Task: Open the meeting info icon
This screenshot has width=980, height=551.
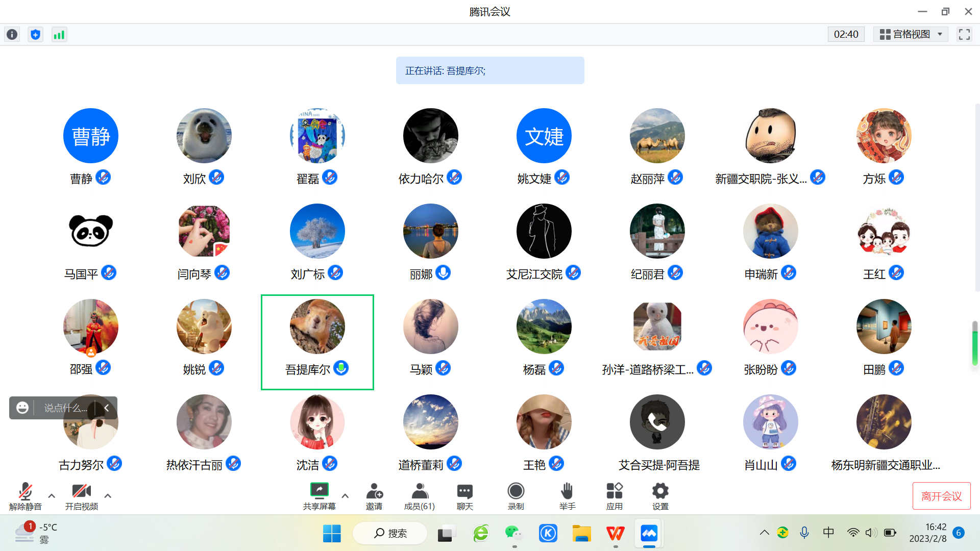Action: coord(12,35)
